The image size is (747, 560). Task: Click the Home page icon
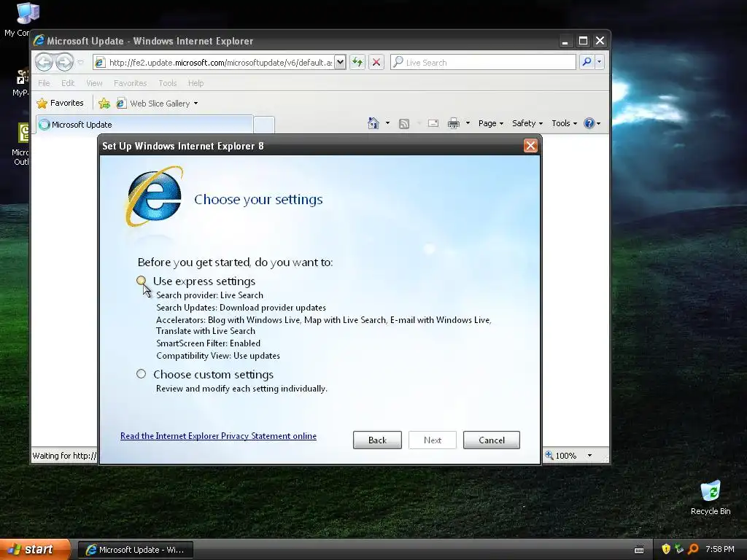point(373,123)
